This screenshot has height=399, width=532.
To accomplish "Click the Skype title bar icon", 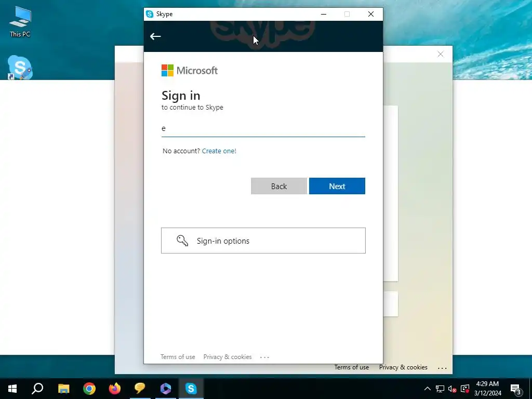I will 150,14.
